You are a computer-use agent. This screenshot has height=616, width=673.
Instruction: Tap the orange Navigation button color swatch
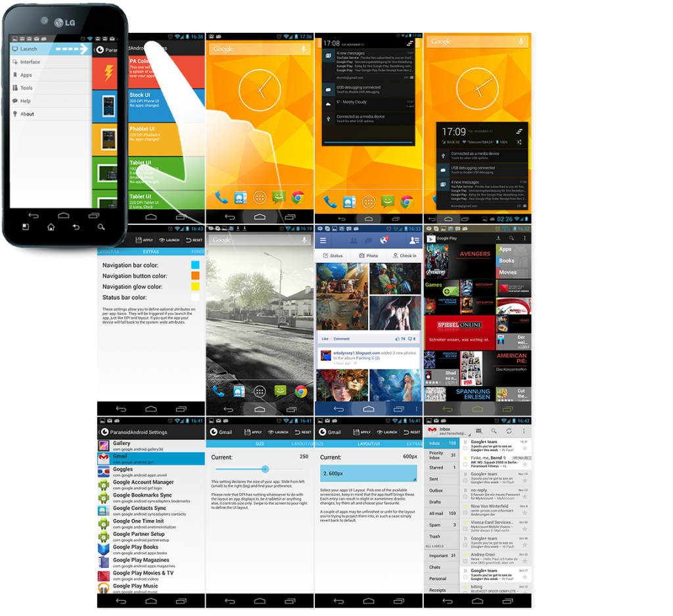[x=195, y=276]
